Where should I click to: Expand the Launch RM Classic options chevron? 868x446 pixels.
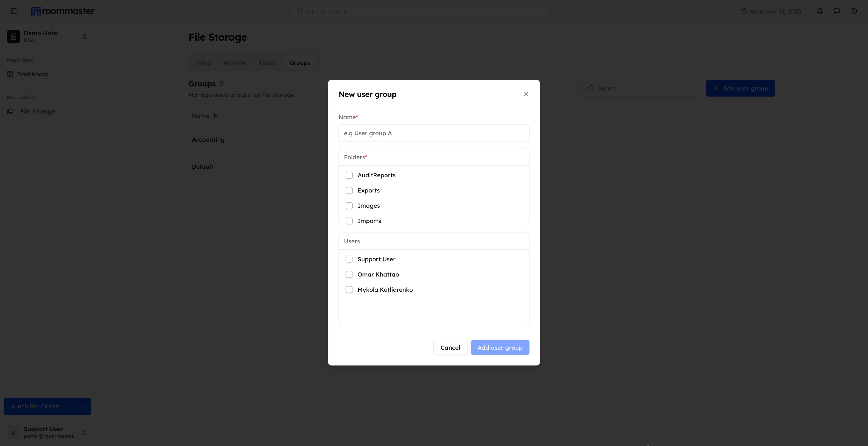[85, 406]
